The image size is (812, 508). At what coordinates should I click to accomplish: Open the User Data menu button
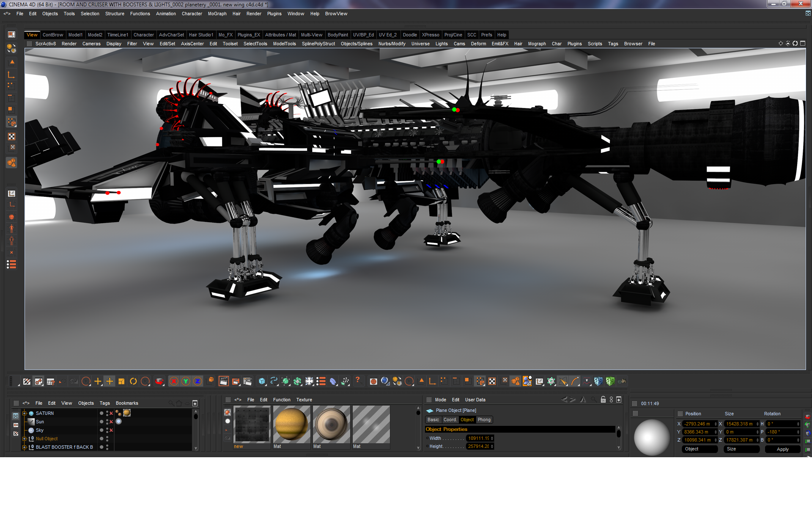(475, 400)
